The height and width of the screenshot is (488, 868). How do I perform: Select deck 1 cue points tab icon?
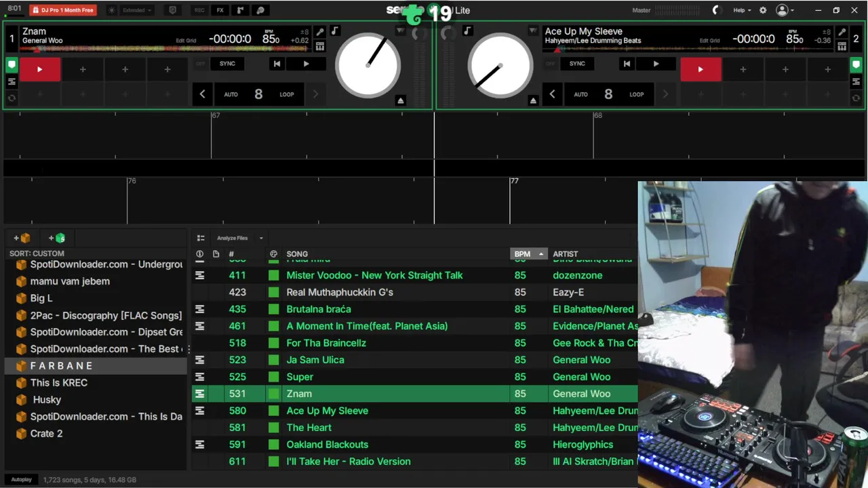coord(12,66)
